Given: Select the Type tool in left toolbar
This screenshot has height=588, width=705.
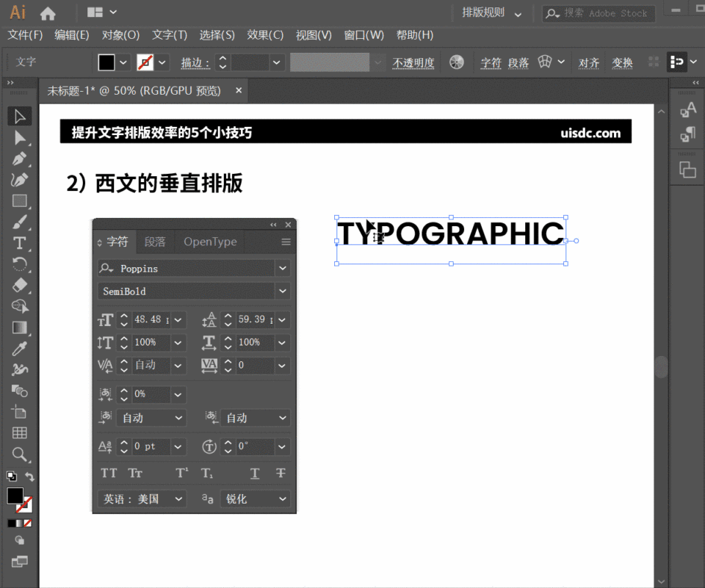Looking at the screenshot, I should coord(20,243).
